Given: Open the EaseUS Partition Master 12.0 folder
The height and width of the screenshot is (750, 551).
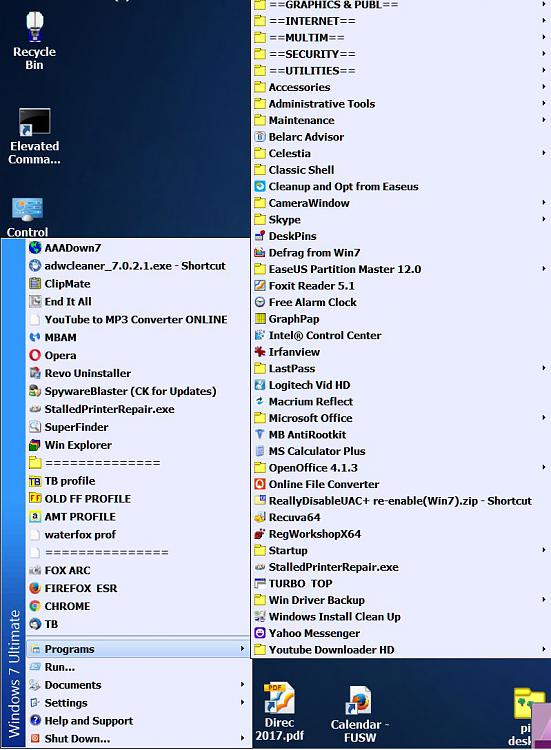Looking at the screenshot, I should pos(400,269).
